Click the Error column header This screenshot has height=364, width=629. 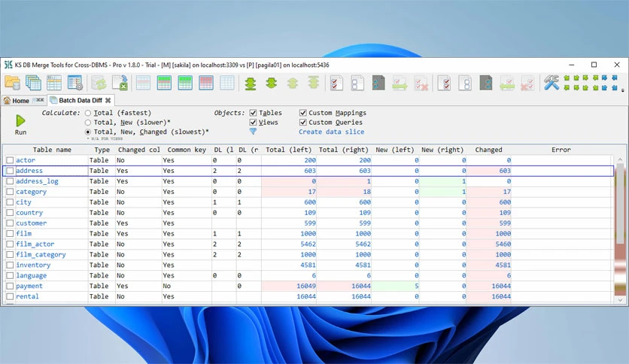coord(561,150)
